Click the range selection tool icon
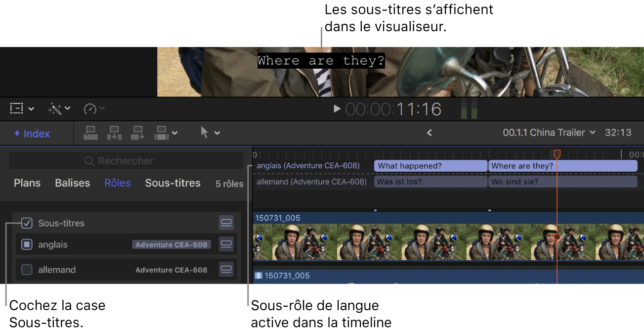Viewport: 644px width, 333px height. 17,108
